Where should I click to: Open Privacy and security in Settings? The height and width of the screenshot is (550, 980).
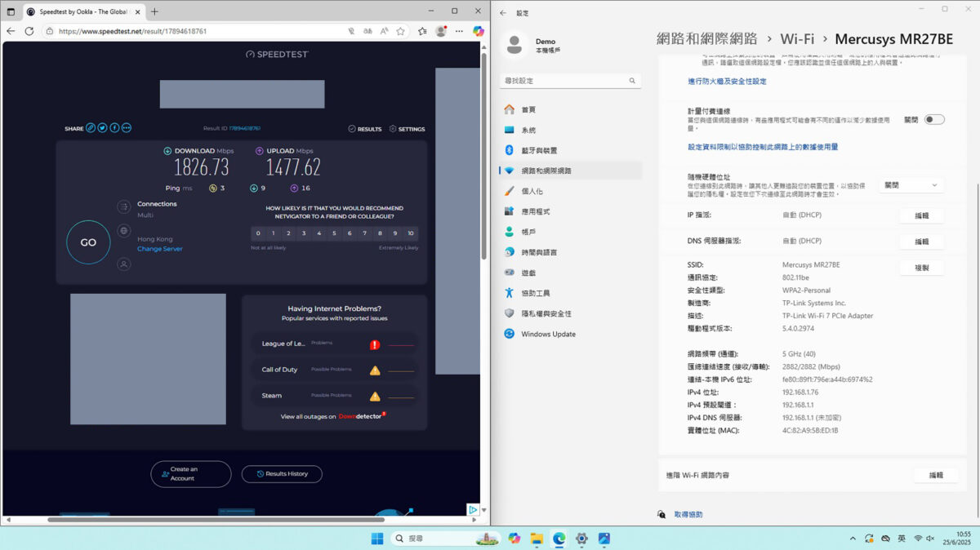(x=570, y=313)
